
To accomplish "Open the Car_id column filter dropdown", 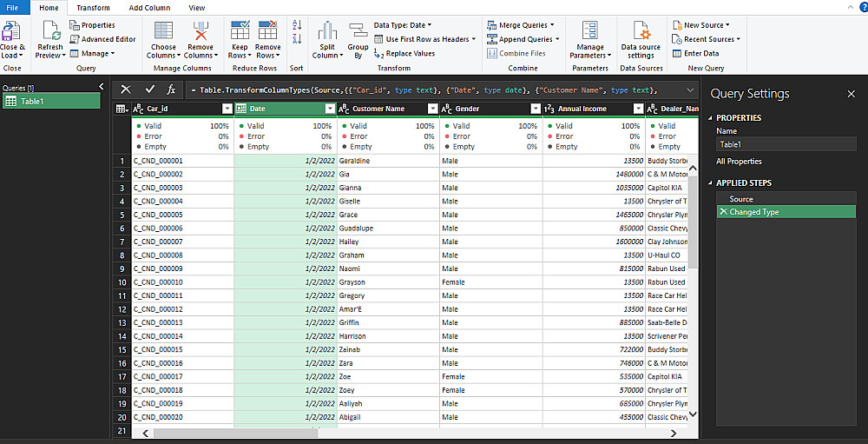I will (227, 109).
